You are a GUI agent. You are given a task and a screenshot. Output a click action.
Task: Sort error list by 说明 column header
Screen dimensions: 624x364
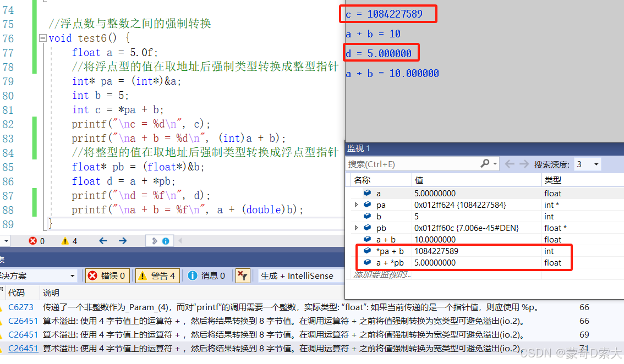(51, 293)
